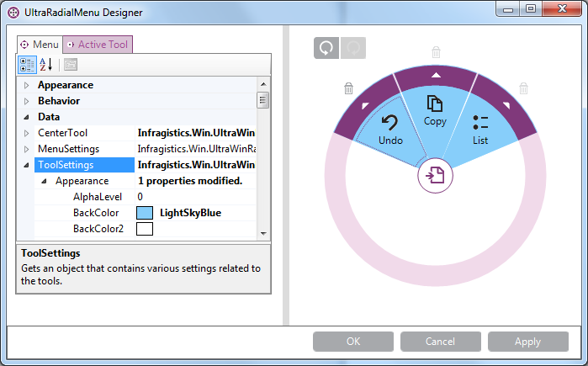Switch to Categorized property view
588x366 pixels.
click(x=27, y=65)
